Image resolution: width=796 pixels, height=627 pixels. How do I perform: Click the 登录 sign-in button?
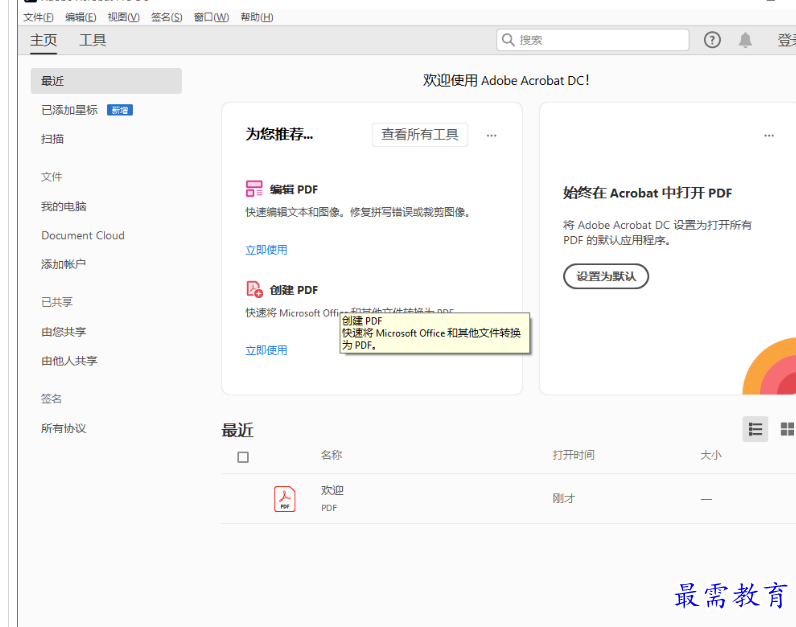(786, 40)
